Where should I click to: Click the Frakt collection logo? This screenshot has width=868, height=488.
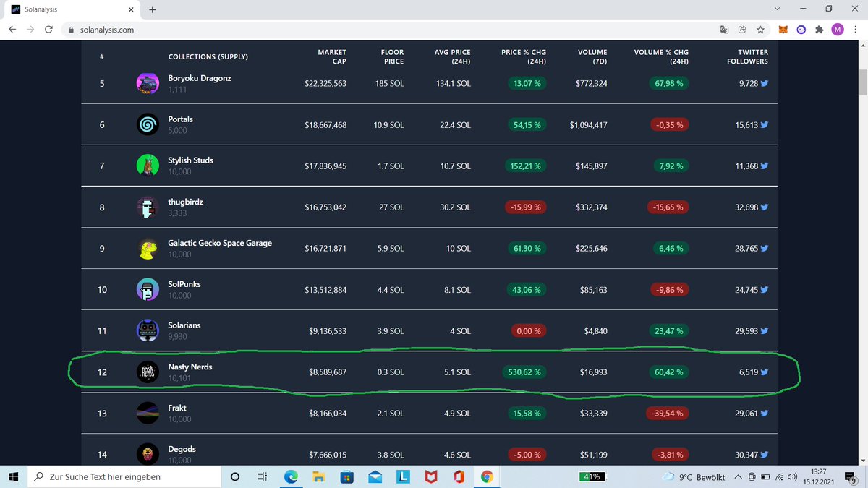coord(148,414)
